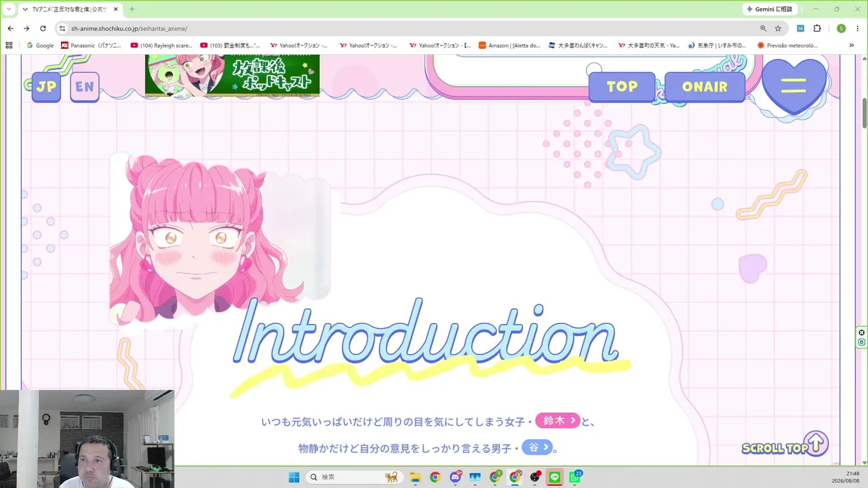Close the TVアニメ tab

116,9
